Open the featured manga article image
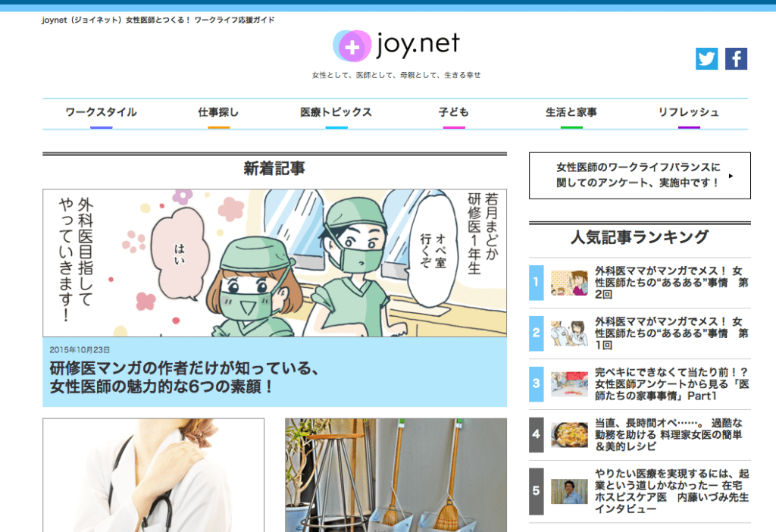The image size is (776, 532). [274, 263]
